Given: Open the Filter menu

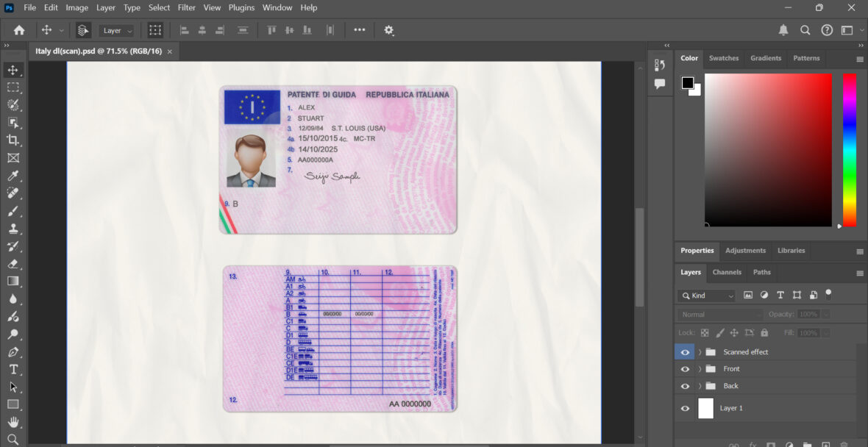Looking at the screenshot, I should (187, 8).
